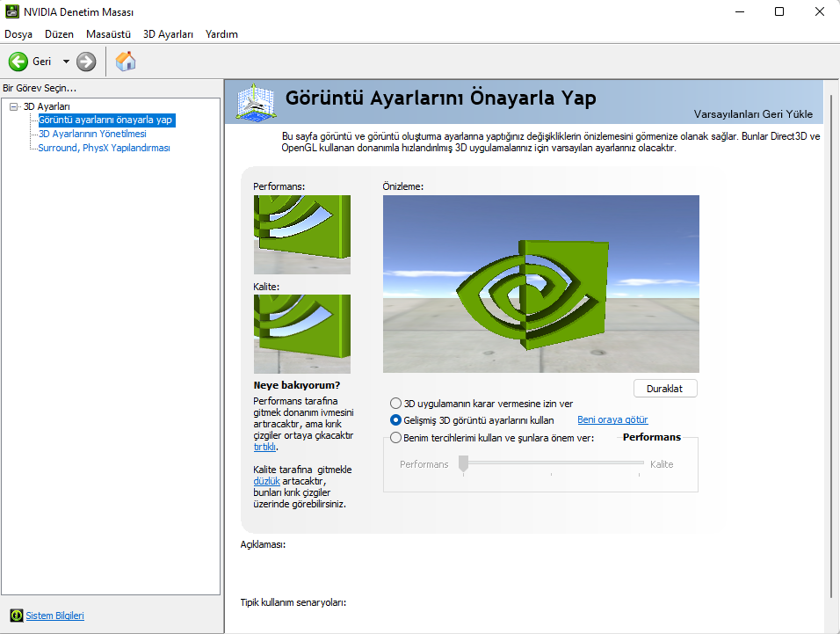Click the grey forward arrow icon
Screen dimensions: 840x634
click(x=86, y=62)
